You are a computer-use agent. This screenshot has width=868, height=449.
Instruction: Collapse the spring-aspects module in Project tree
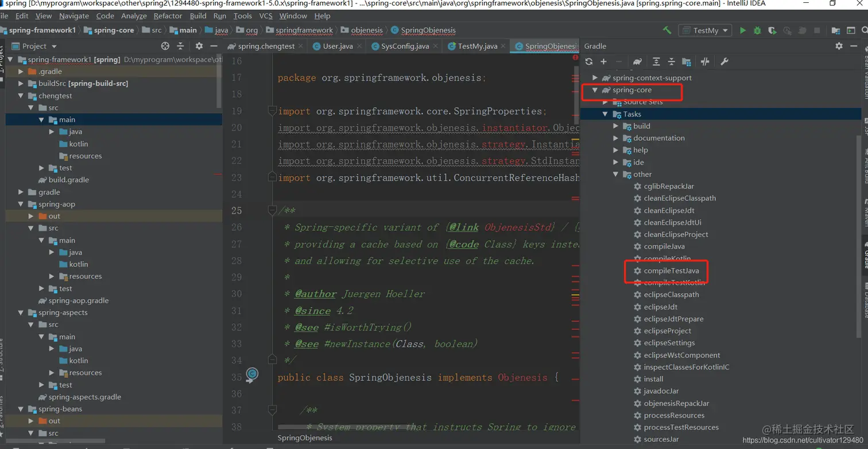point(21,312)
